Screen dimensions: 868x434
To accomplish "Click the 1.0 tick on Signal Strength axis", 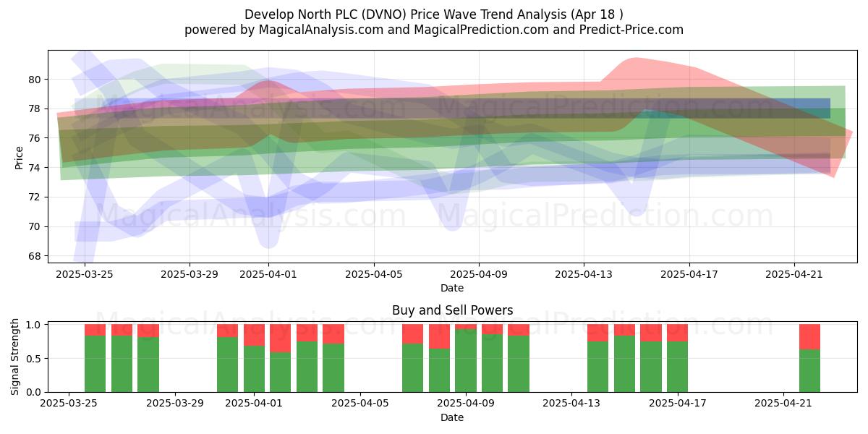I will [35, 325].
